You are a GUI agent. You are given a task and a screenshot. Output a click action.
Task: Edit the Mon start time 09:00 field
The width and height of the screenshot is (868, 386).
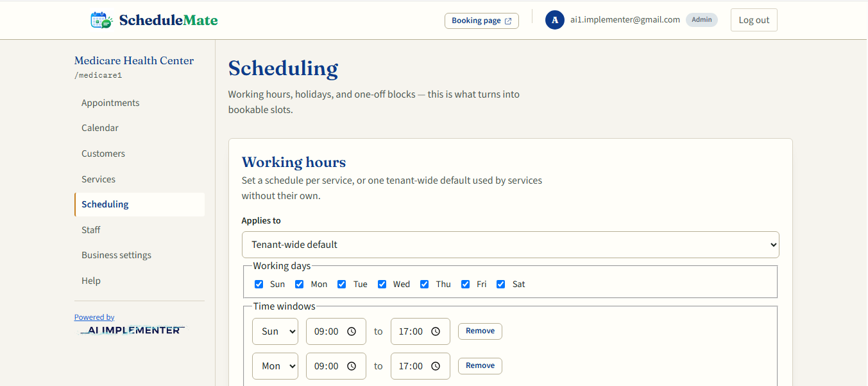tap(336, 366)
